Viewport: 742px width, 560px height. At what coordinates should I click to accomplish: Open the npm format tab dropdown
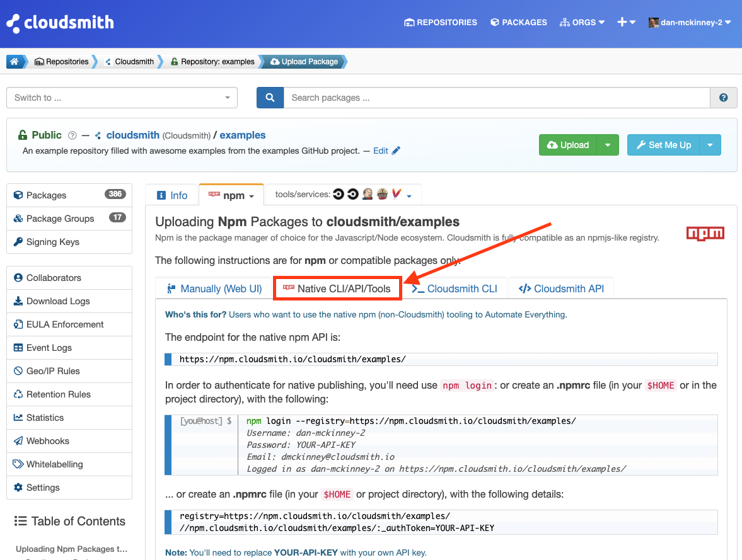click(231, 195)
